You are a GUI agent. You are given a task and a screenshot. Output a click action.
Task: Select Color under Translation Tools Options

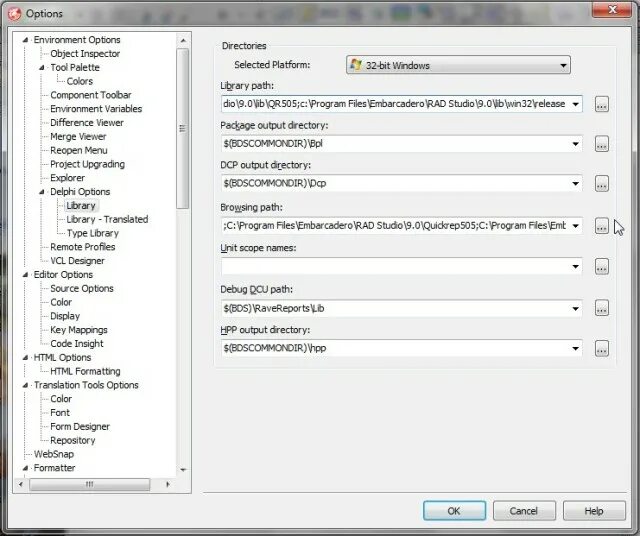(61, 399)
